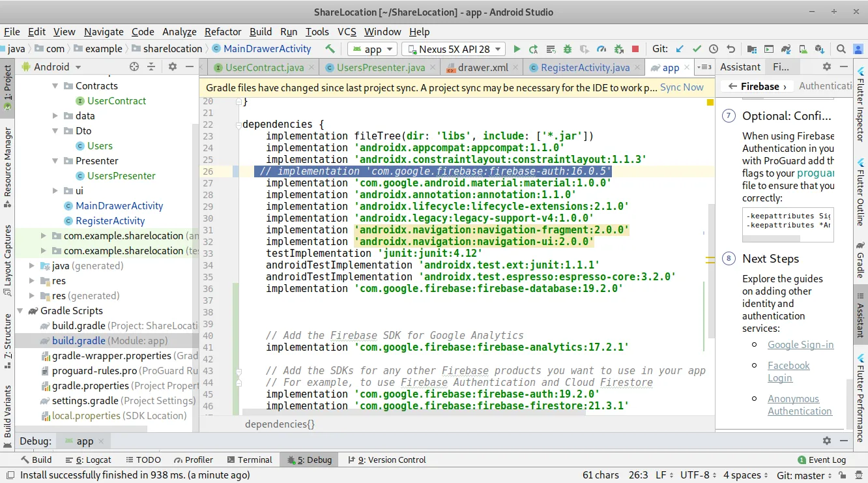The height and width of the screenshot is (483, 868).
Task: Click the Git Update Project arrow icon
Action: tap(680, 49)
